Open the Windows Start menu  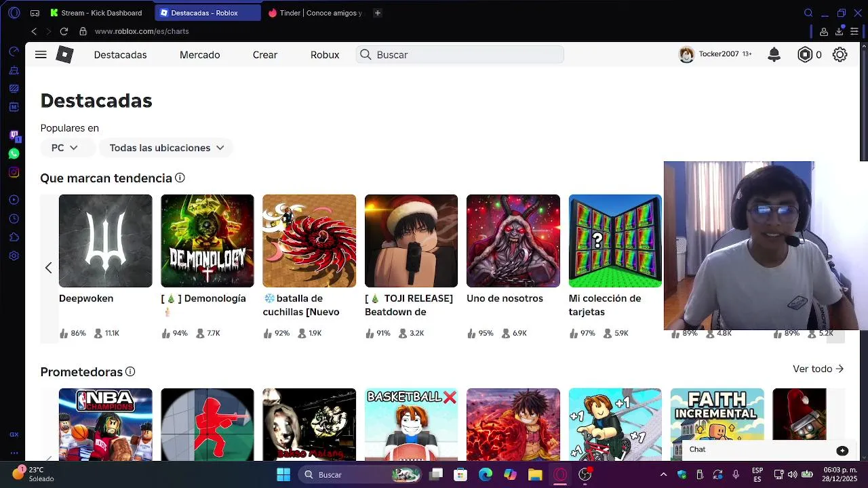click(x=283, y=474)
